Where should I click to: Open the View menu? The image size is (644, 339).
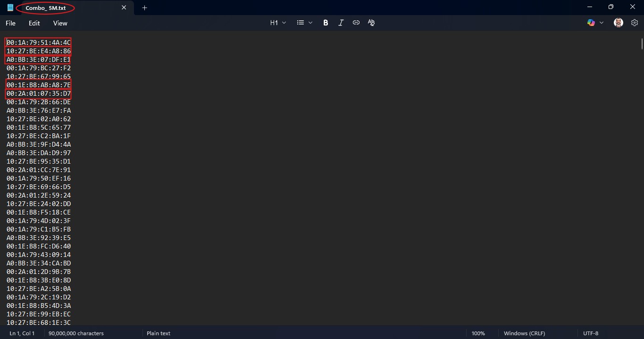click(x=60, y=23)
